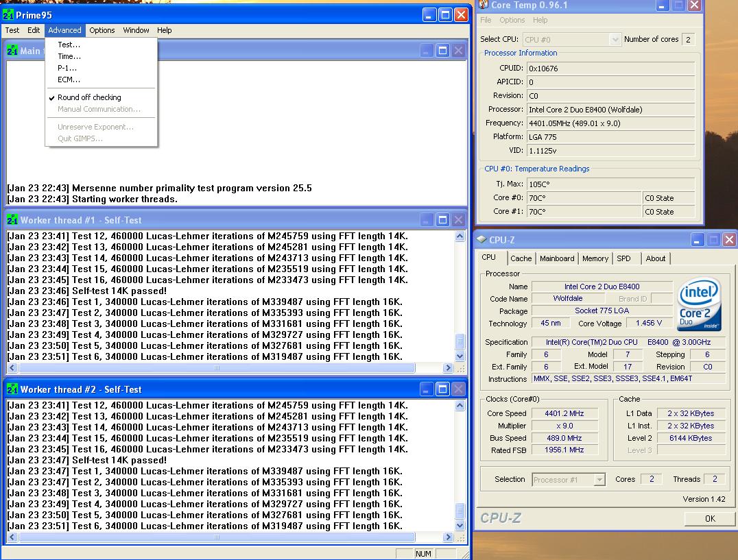Click the down arrow in Worker thread #1 scrollbar
Screen dimensions: 738x560
(460, 356)
